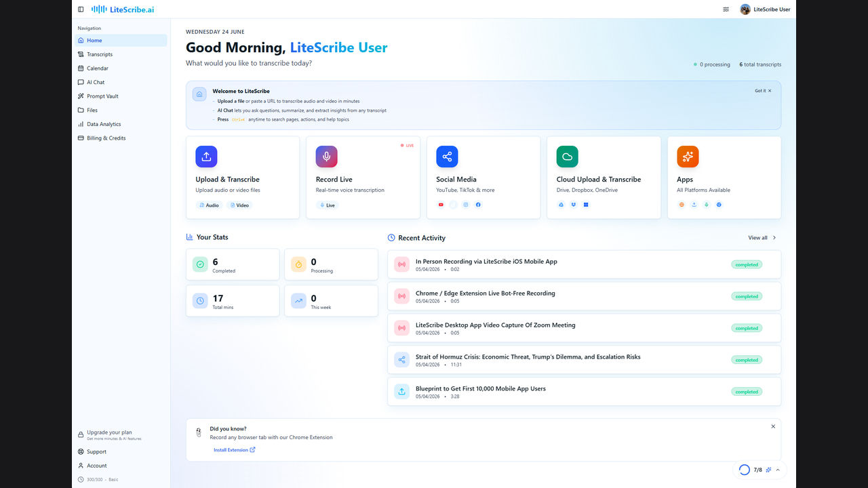Dismiss welcome banner with Got it
The width and height of the screenshot is (868, 488).
(x=763, y=91)
